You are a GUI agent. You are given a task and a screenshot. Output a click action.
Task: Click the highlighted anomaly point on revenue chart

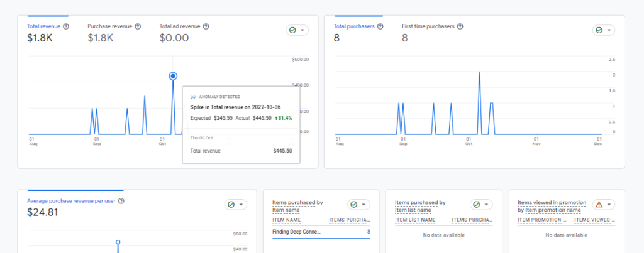tap(173, 76)
